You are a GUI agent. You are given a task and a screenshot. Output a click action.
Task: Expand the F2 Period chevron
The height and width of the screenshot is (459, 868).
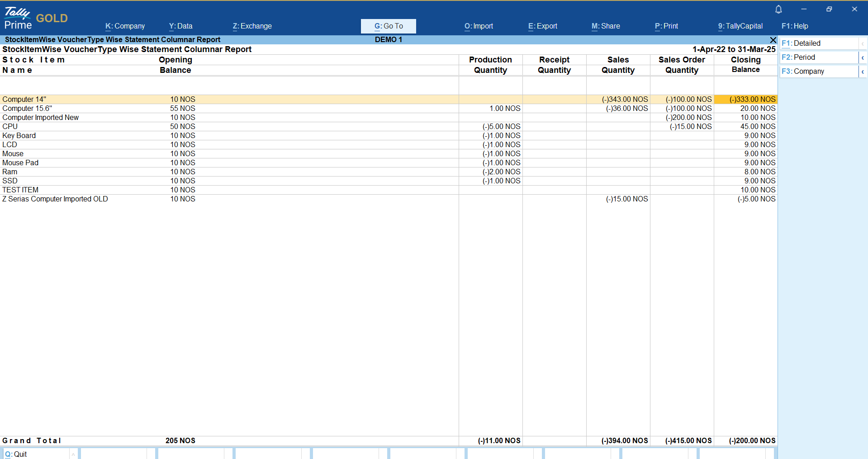863,57
